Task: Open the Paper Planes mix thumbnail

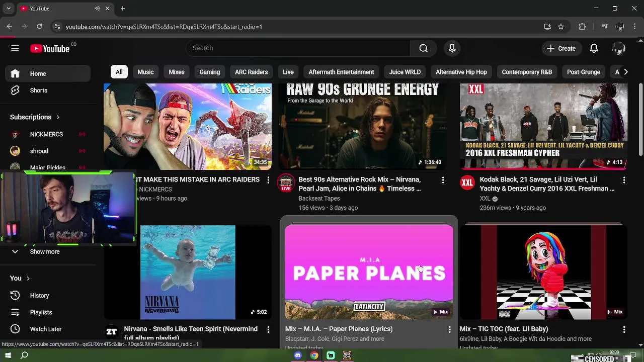Action: pyautogui.click(x=369, y=273)
